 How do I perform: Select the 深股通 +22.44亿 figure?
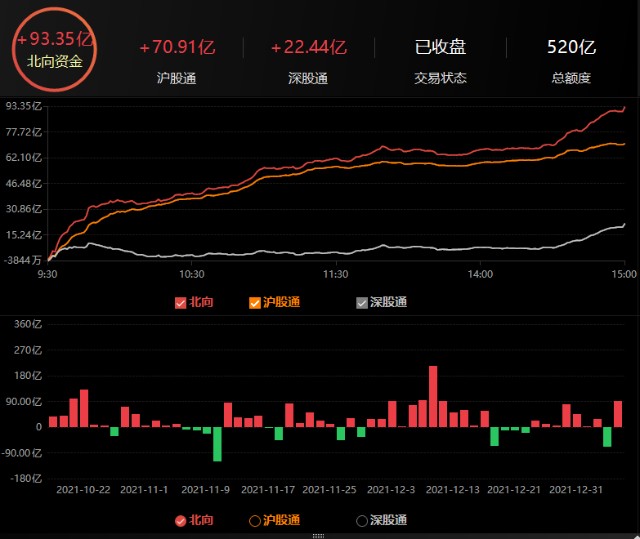pos(308,47)
